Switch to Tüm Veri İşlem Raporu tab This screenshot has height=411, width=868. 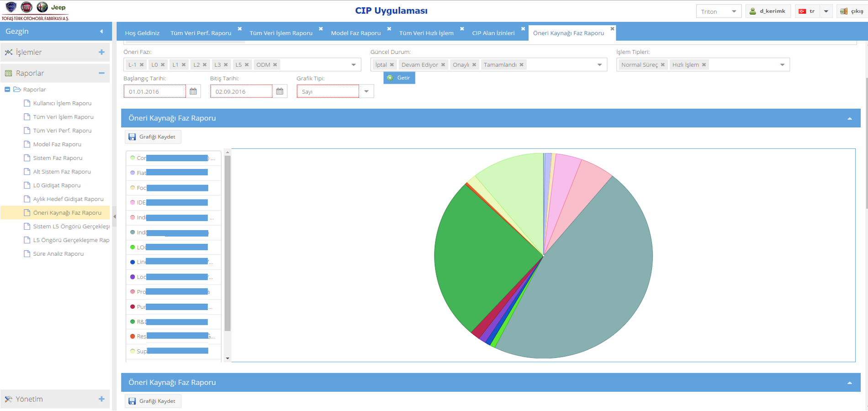tap(281, 33)
